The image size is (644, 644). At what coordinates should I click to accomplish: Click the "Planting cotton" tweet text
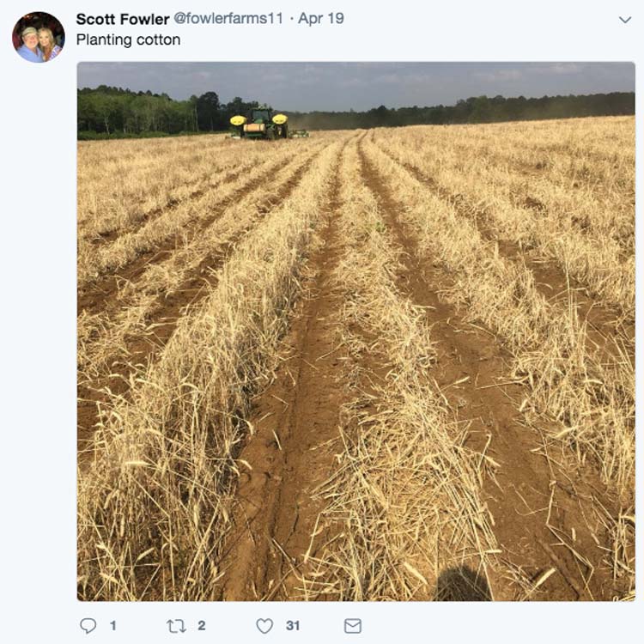pos(128,39)
